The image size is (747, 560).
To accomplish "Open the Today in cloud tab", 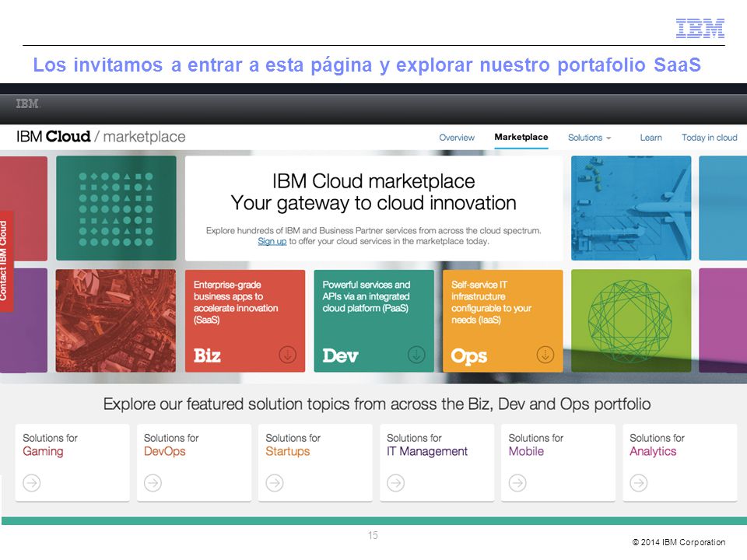I will (x=709, y=138).
